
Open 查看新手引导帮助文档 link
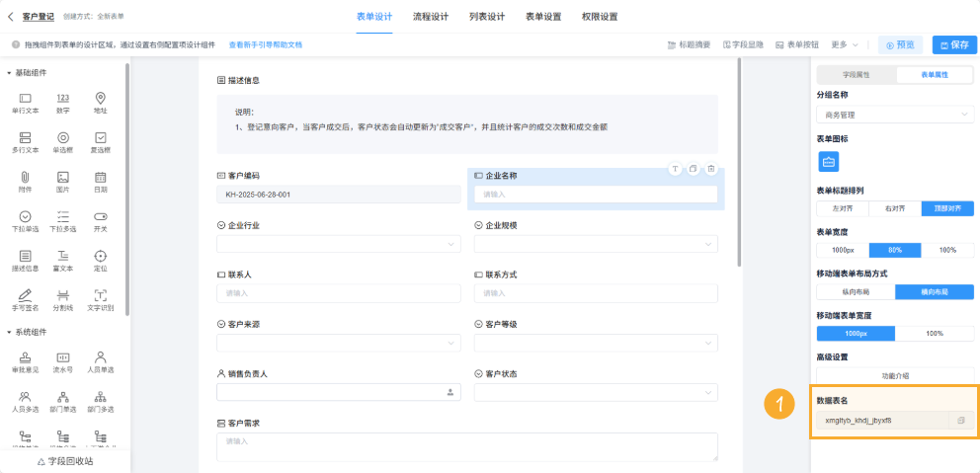(266, 45)
